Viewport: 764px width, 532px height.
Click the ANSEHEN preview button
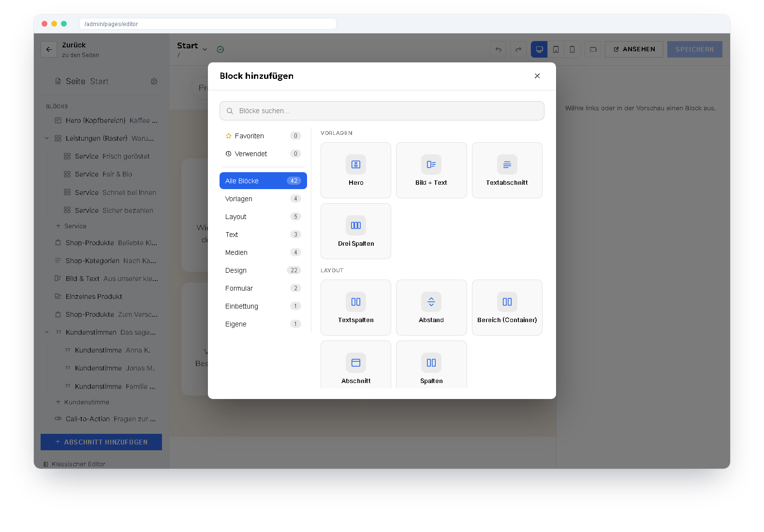tap(634, 49)
